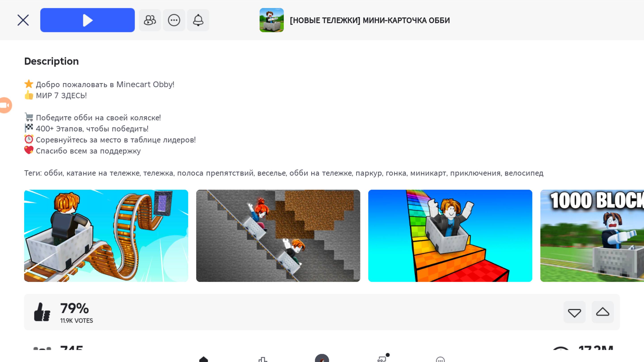This screenshot has height=362, width=644.
Task: Select the tags line starting with "Теги: обби"
Action: coord(284,173)
